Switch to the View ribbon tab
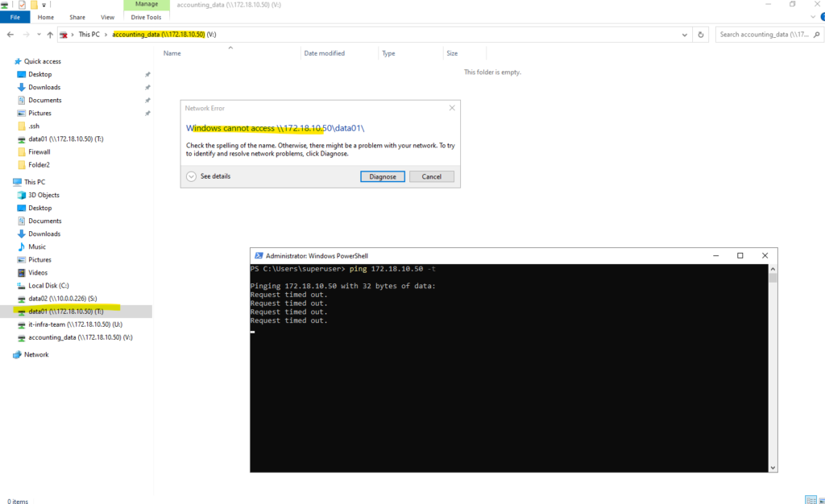The image size is (825, 504). (107, 18)
